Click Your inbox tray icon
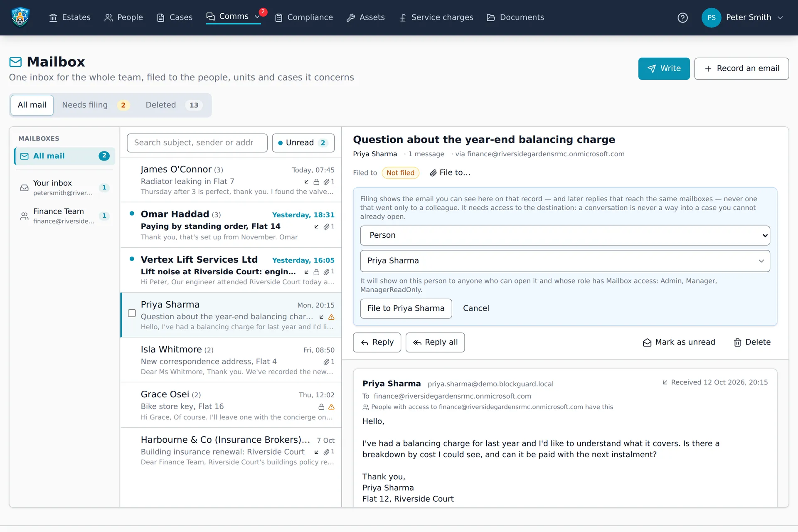The image size is (798, 532). pos(25,188)
